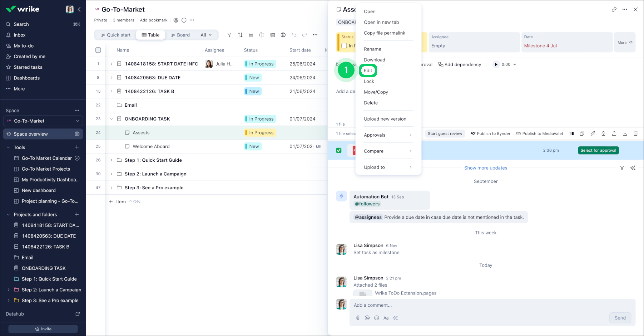Click the AI sparkle icon in comment box
Viewport: 644px width, 336px height.
point(395,318)
